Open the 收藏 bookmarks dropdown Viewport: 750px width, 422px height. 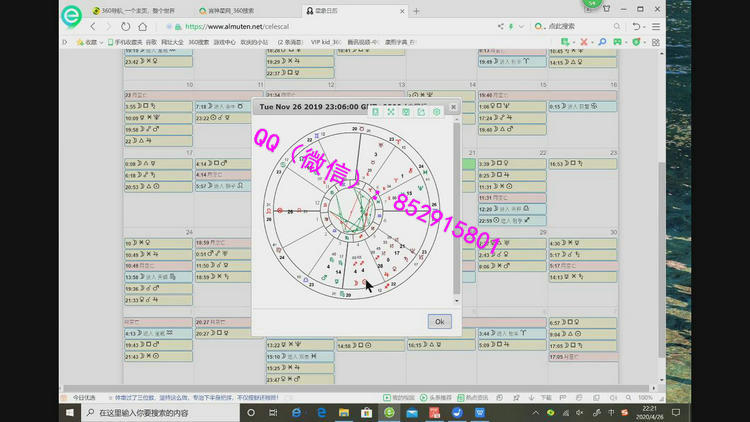pos(90,42)
